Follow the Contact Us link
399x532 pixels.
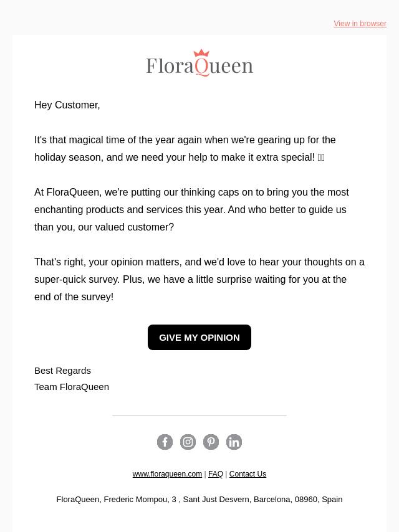[x=248, y=474]
